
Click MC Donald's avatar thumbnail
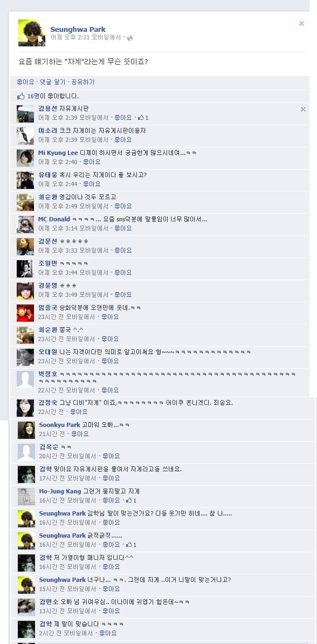(25, 225)
